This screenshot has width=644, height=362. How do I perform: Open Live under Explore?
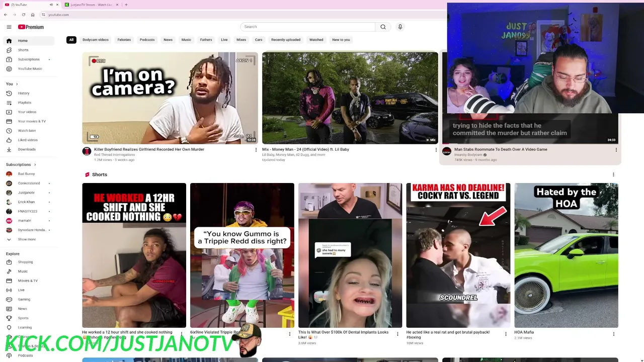30,290
